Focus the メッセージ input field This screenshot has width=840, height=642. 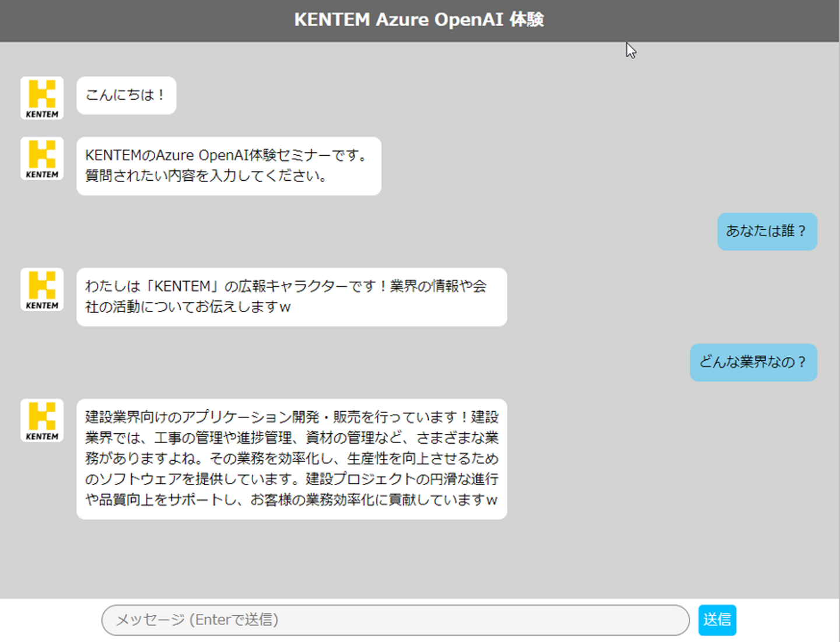pyautogui.click(x=395, y=620)
